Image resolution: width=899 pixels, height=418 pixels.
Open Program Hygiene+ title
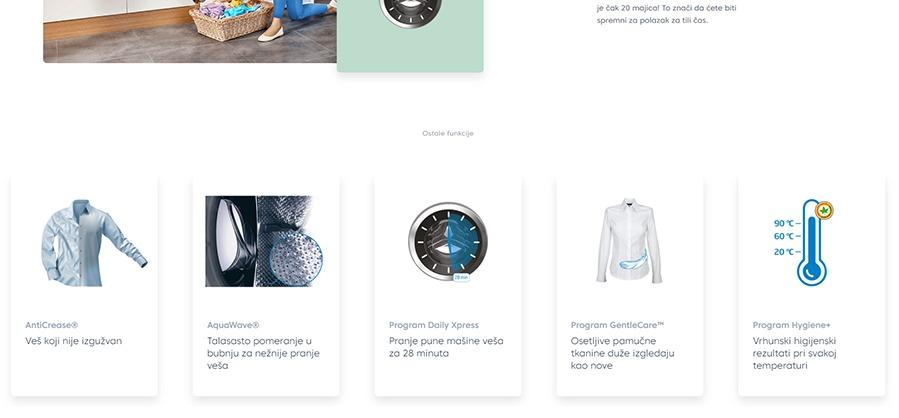tap(792, 325)
